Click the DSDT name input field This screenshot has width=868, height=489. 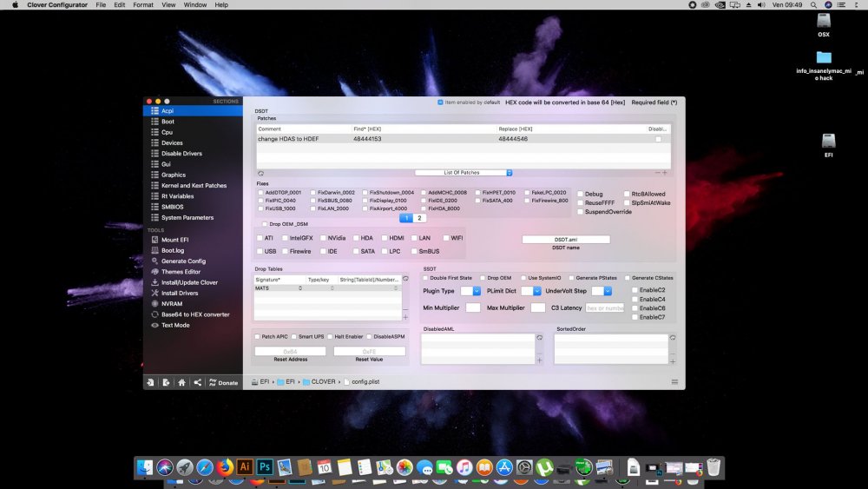pyautogui.click(x=566, y=240)
